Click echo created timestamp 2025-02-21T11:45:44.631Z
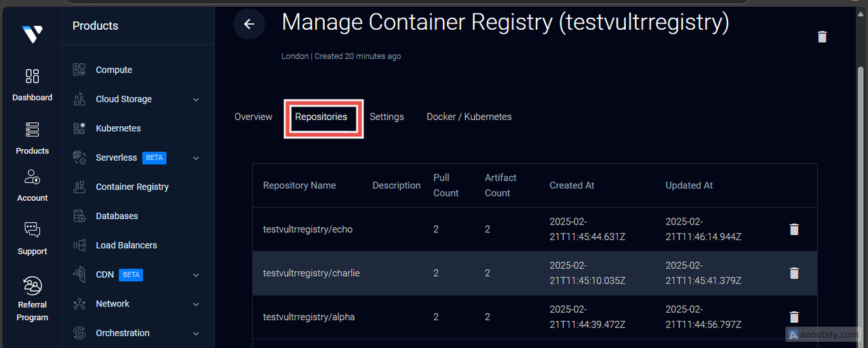The width and height of the screenshot is (868, 348). (587, 229)
